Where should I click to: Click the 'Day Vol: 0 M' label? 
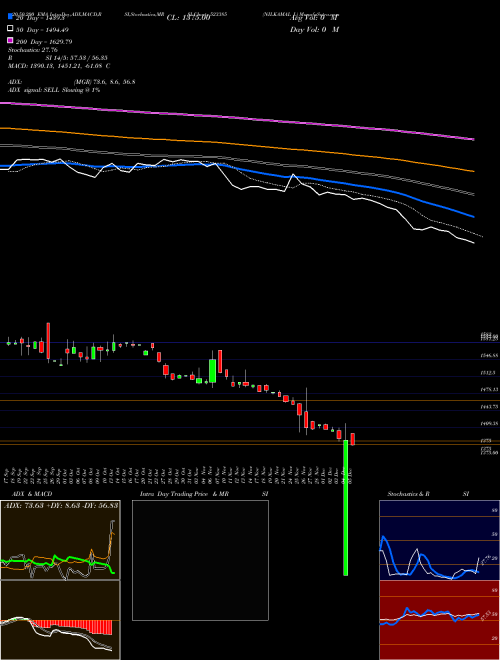click(x=314, y=29)
